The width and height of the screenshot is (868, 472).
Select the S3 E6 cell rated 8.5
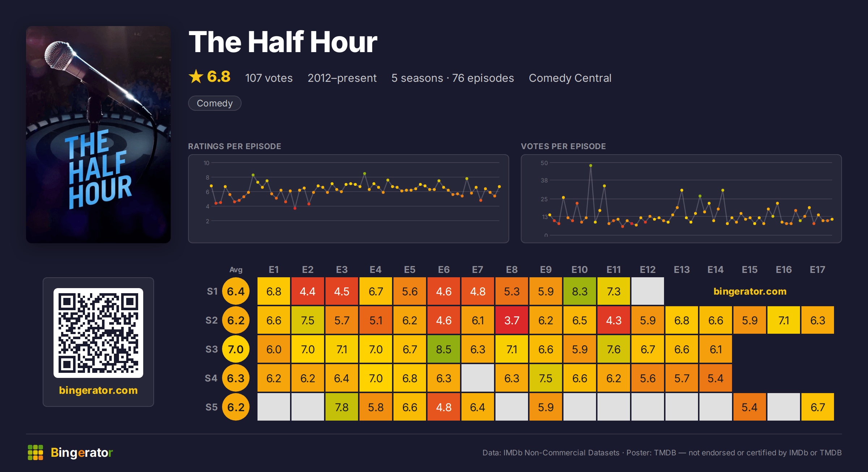click(x=444, y=349)
